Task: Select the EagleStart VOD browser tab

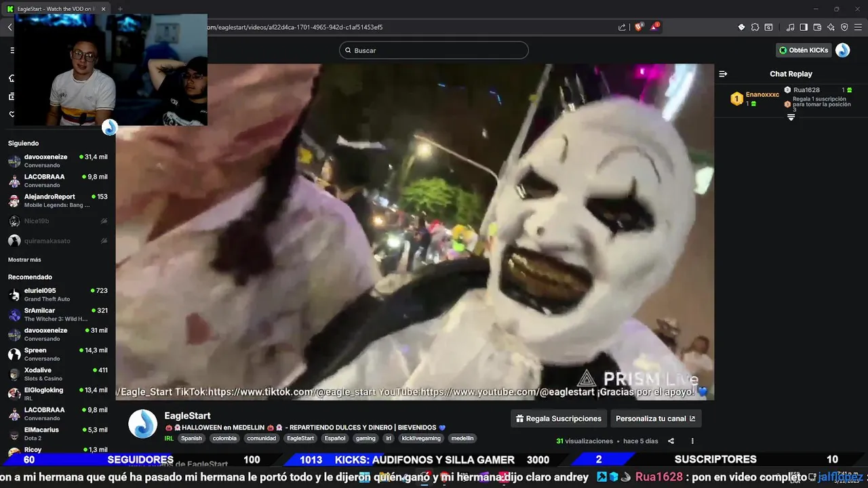Action: pyautogui.click(x=56, y=9)
